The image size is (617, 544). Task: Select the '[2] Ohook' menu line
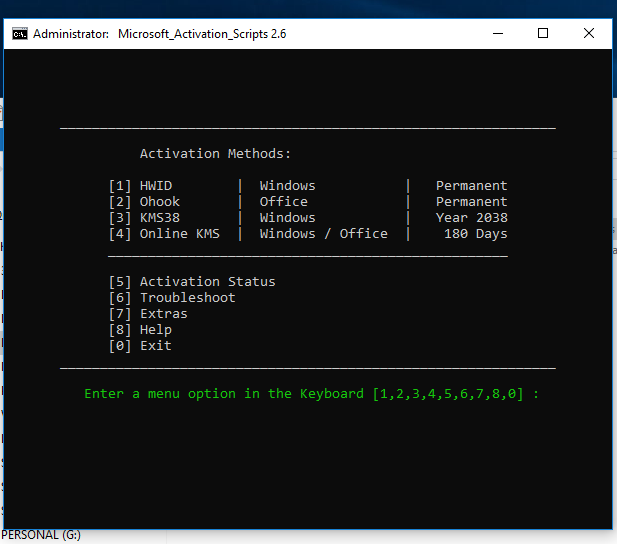144,202
